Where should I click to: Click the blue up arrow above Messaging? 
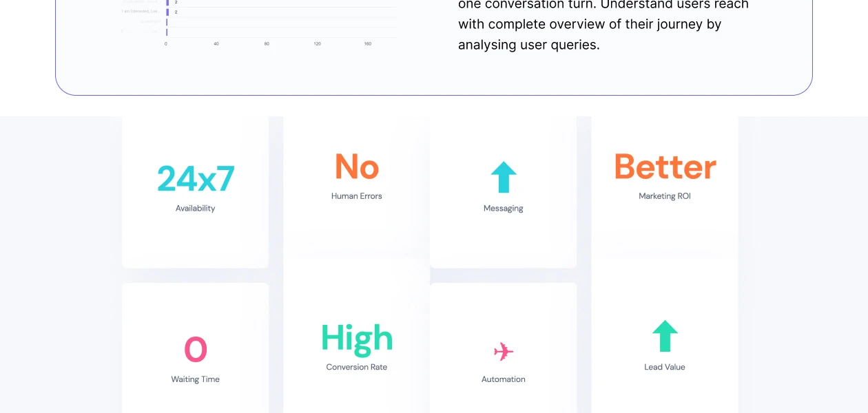pyautogui.click(x=504, y=177)
